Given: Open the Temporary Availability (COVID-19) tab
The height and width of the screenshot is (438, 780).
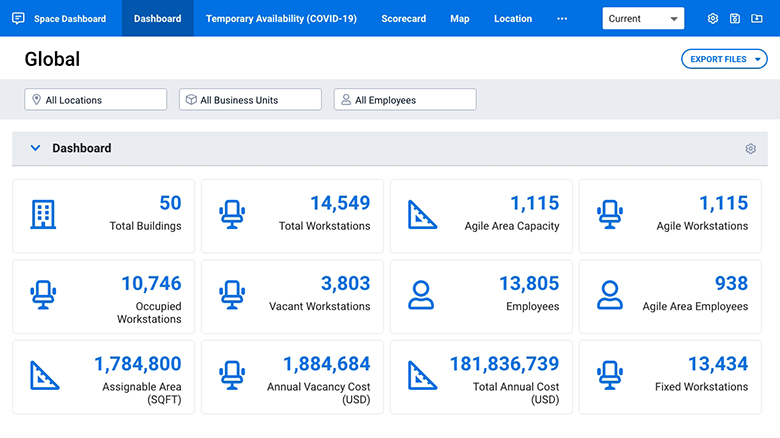Looking at the screenshot, I should pyautogui.click(x=281, y=18).
